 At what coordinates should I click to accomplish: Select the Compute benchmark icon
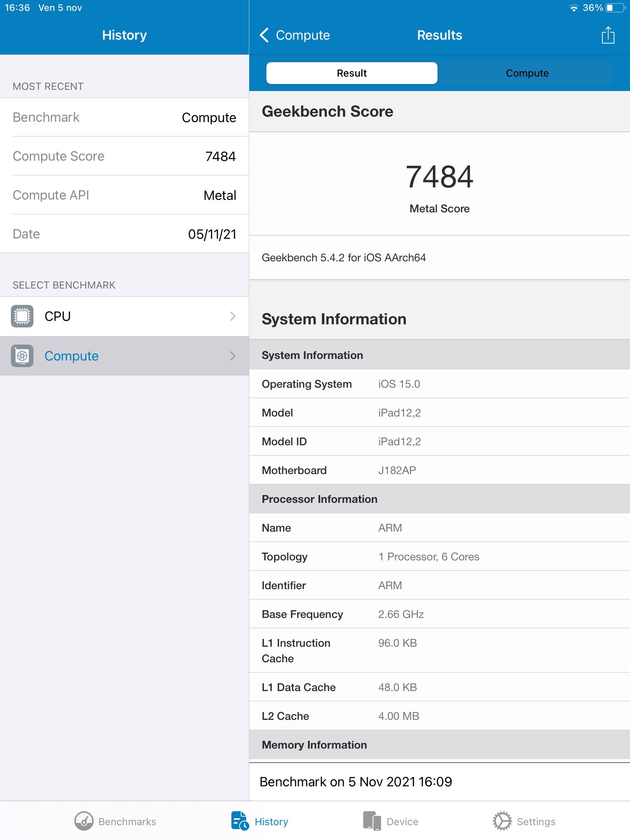tap(22, 356)
